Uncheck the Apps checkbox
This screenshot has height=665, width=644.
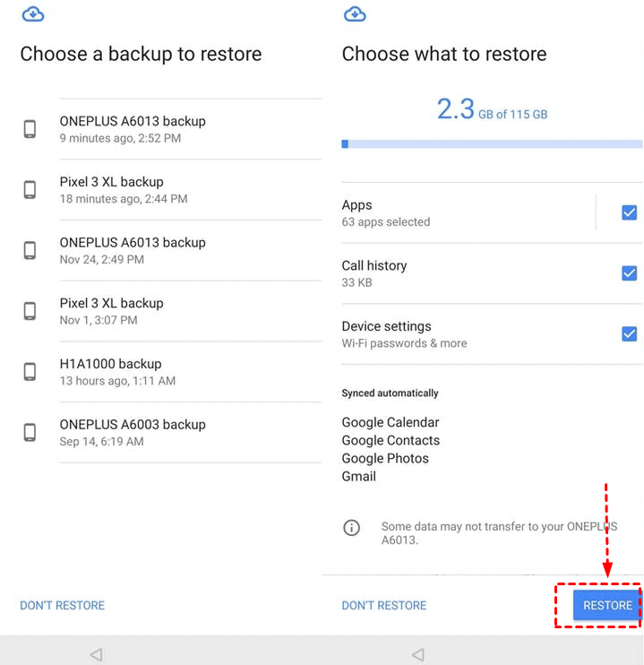[629, 212]
